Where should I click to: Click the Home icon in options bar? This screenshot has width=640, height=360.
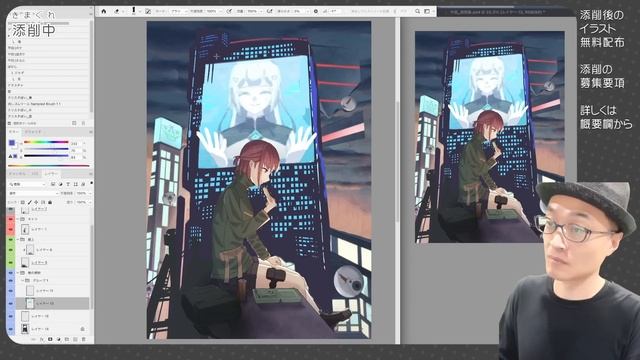104,11
